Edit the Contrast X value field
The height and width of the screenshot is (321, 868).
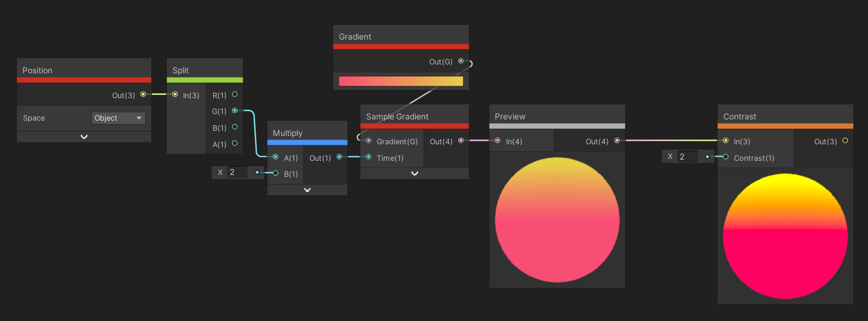point(687,157)
